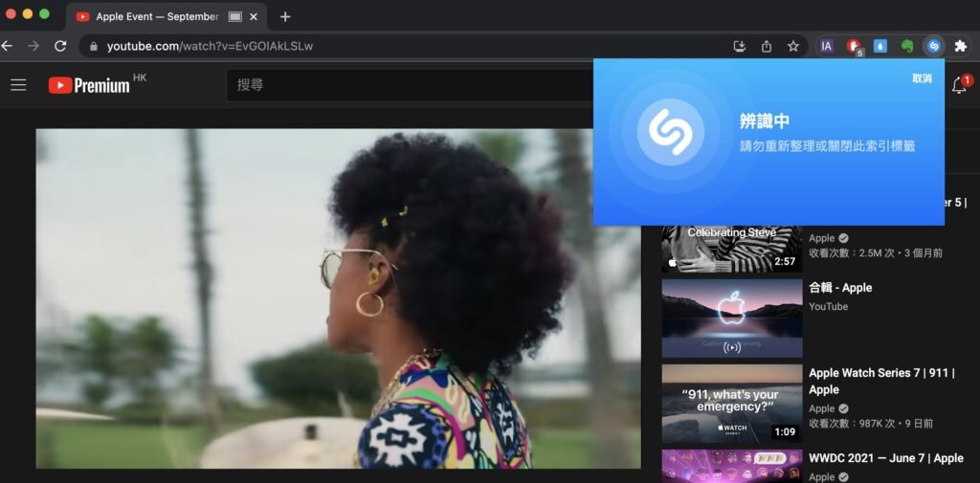Click the youtube.com address bar URL

pos(210,46)
